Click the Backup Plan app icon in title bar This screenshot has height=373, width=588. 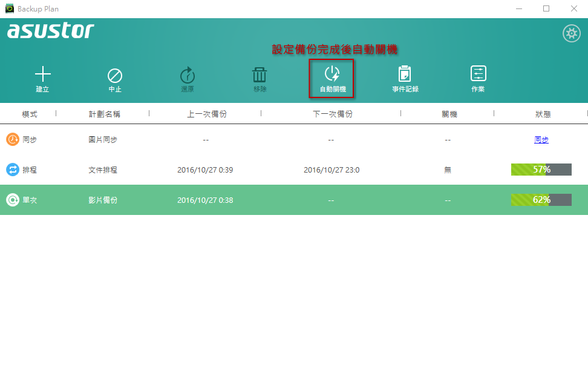tap(9, 8)
